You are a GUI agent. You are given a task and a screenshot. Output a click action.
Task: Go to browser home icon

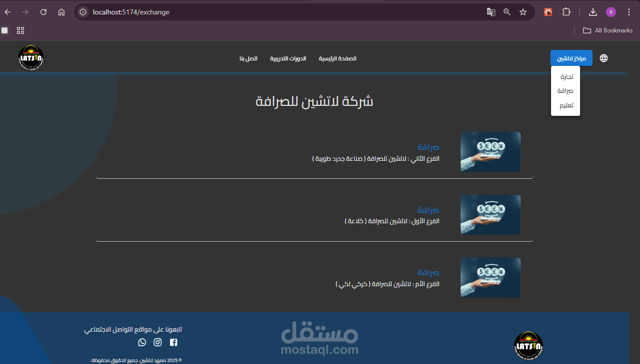pos(61,12)
